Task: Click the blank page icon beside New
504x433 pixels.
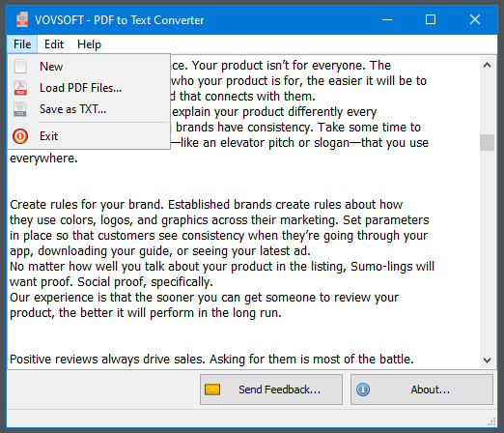Action: [x=20, y=67]
